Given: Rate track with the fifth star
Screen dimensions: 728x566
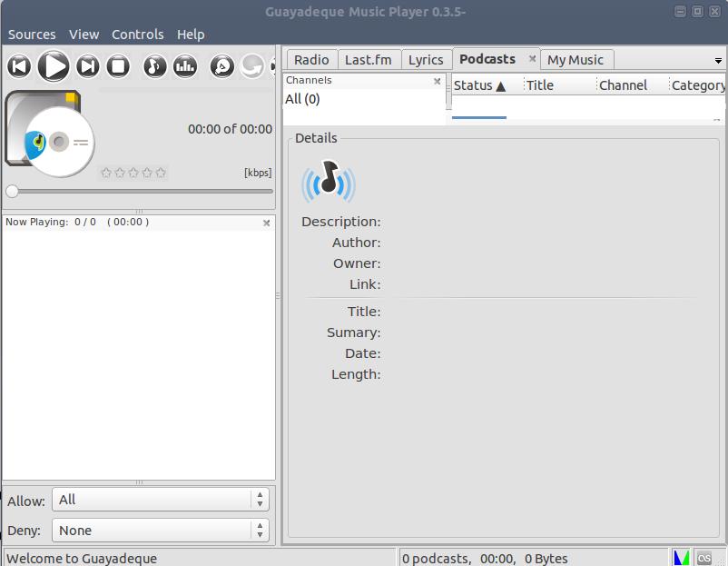Looking at the screenshot, I should (x=161, y=173).
